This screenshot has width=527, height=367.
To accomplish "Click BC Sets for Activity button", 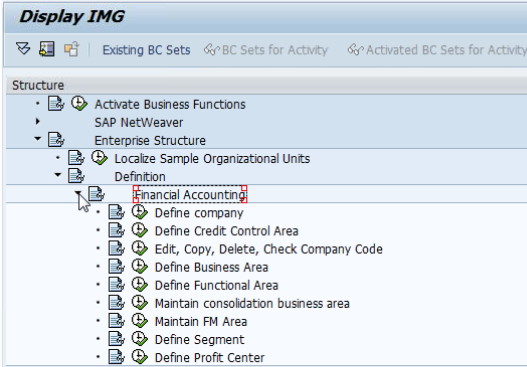I will tap(266, 50).
